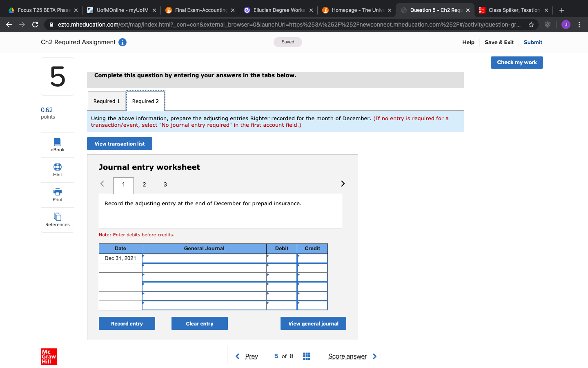588x368 pixels.
Task: Switch to Ellucian Degree Works tab
Action: click(x=278, y=10)
